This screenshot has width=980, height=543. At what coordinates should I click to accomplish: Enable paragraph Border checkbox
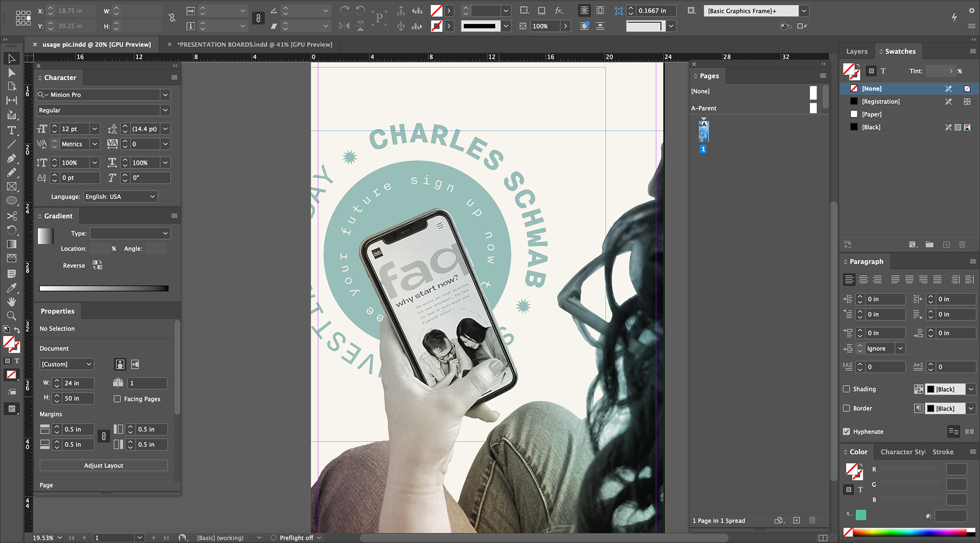click(x=847, y=408)
